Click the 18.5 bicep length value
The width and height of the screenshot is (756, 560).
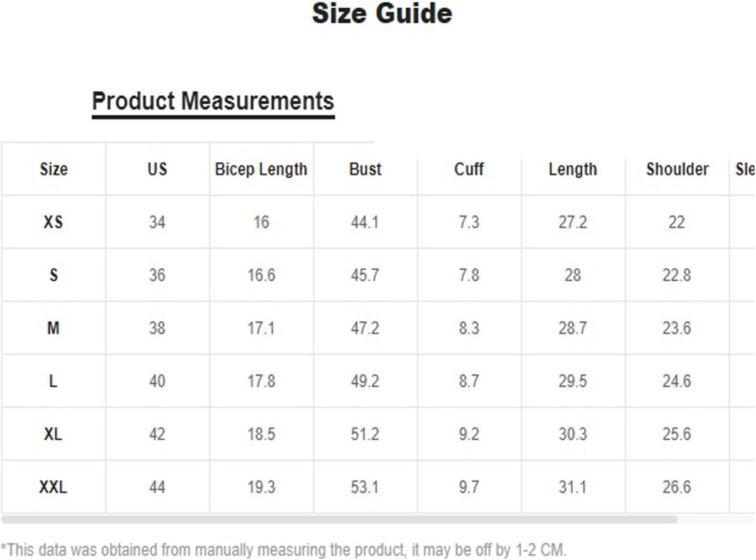click(261, 434)
